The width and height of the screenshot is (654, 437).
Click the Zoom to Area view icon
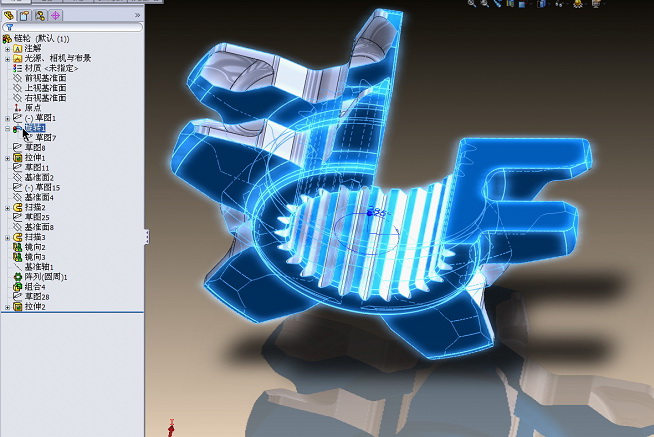485,3
